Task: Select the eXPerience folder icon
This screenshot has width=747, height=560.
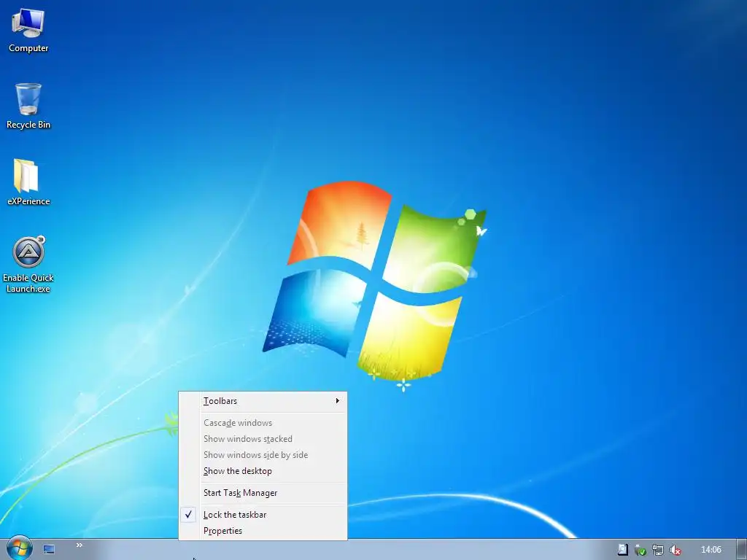Action: point(28,182)
